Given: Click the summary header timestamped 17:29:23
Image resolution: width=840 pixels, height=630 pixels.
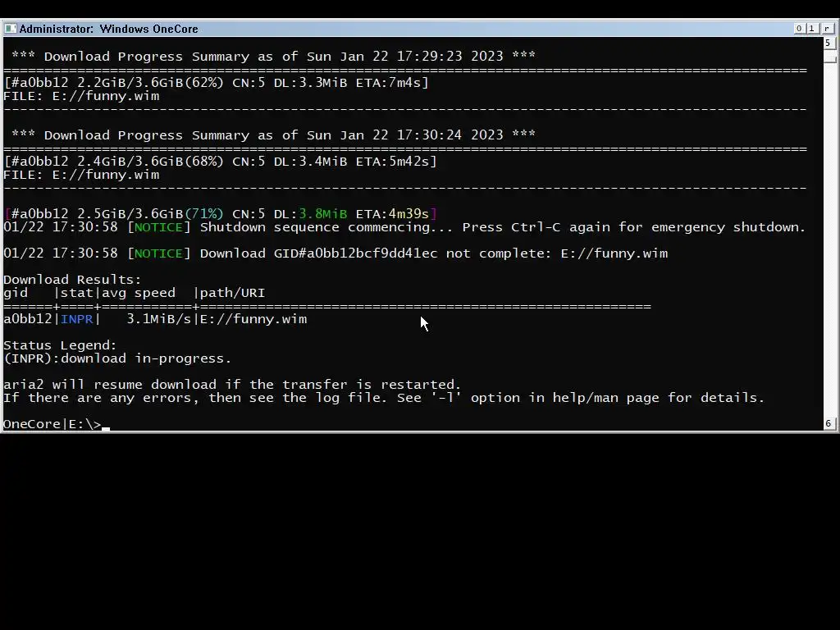Looking at the screenshot, I should [273, 57].
